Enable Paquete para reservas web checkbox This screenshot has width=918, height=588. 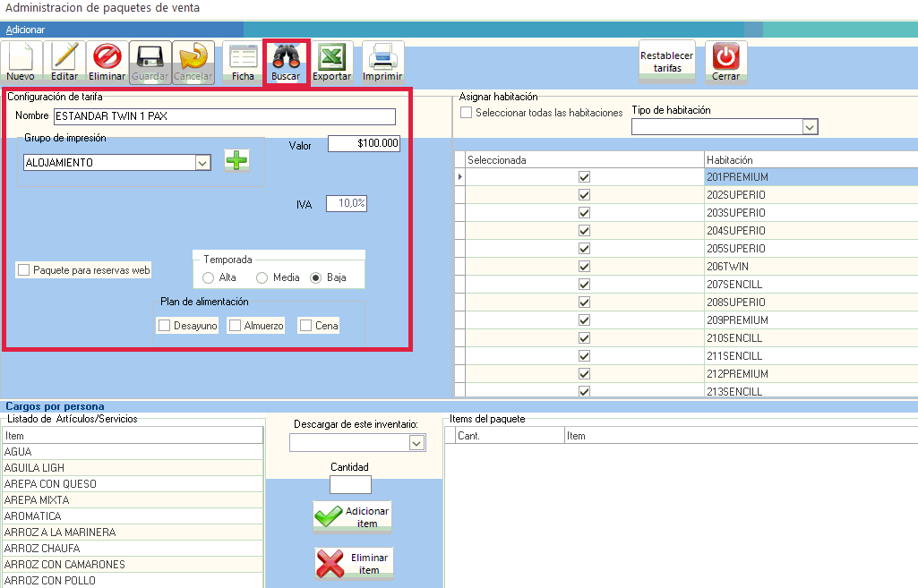24,270
